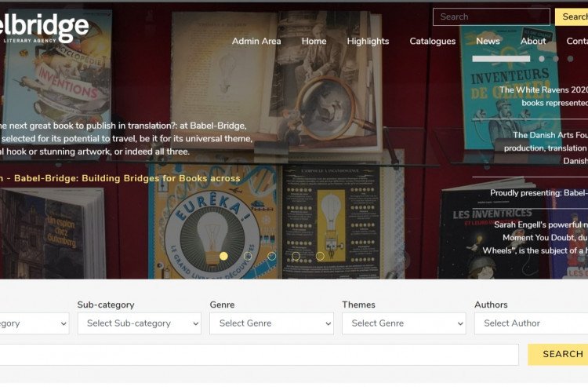Select the fourth news slider dot
588x387 pixels.
coord(570,59)
